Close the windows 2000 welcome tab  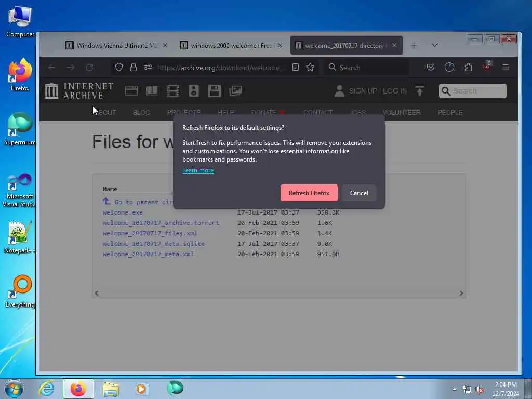point(280,45)
